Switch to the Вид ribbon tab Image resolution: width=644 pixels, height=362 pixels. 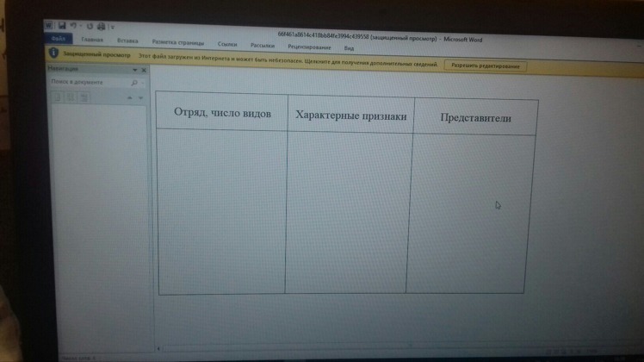click(349, 48)
